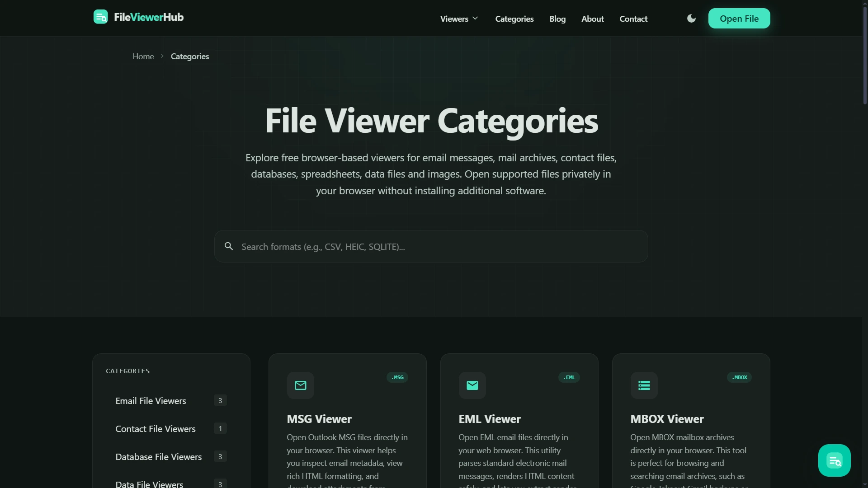
Task: Click the MBOX Viewer storage icon
Action: click(x=644, y=385)
